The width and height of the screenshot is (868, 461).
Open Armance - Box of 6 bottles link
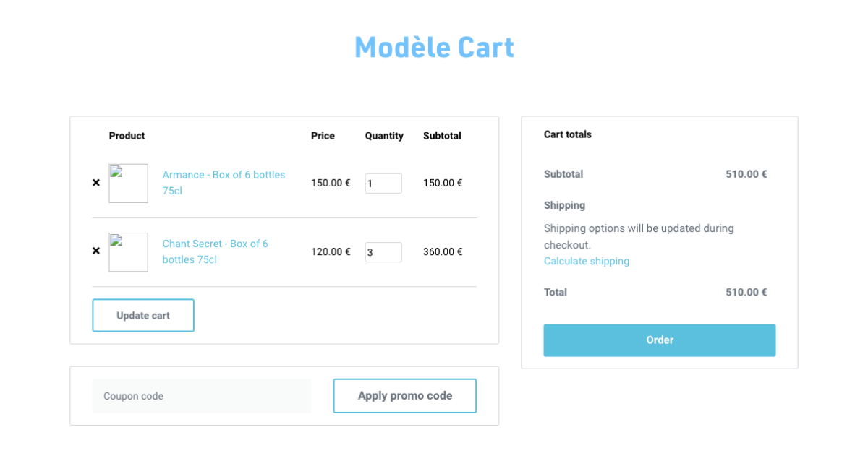(224, 183)
